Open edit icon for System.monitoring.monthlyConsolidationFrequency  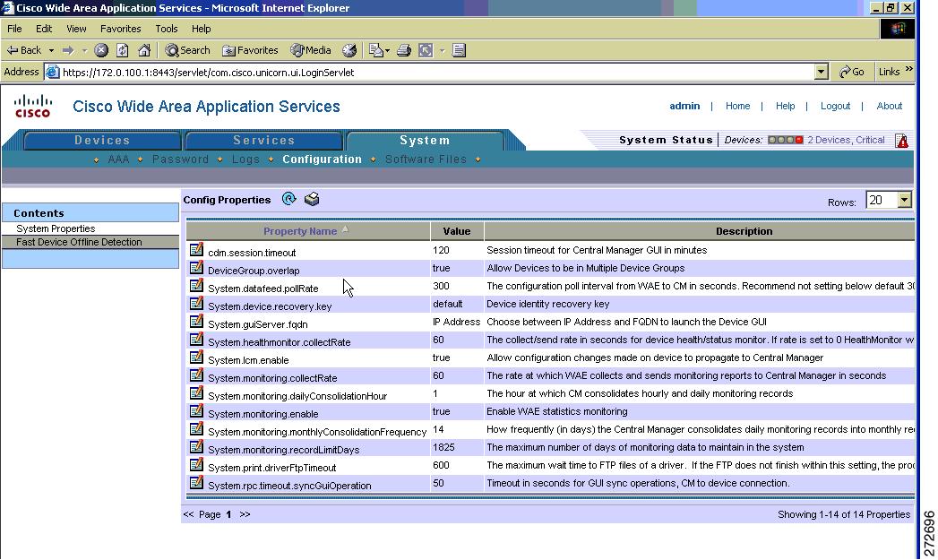pyautogui.click(x=196, y=429)
